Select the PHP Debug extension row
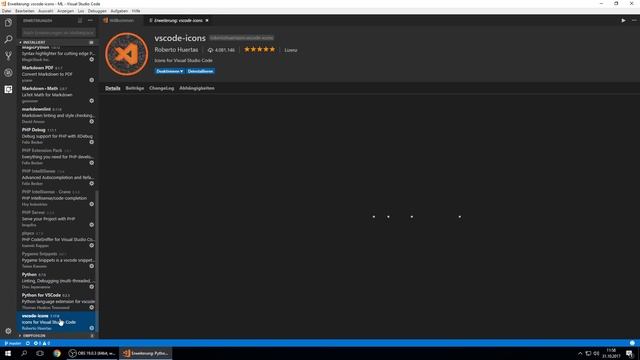The width and height of the screenshot is (640, 360). (57, 136)
